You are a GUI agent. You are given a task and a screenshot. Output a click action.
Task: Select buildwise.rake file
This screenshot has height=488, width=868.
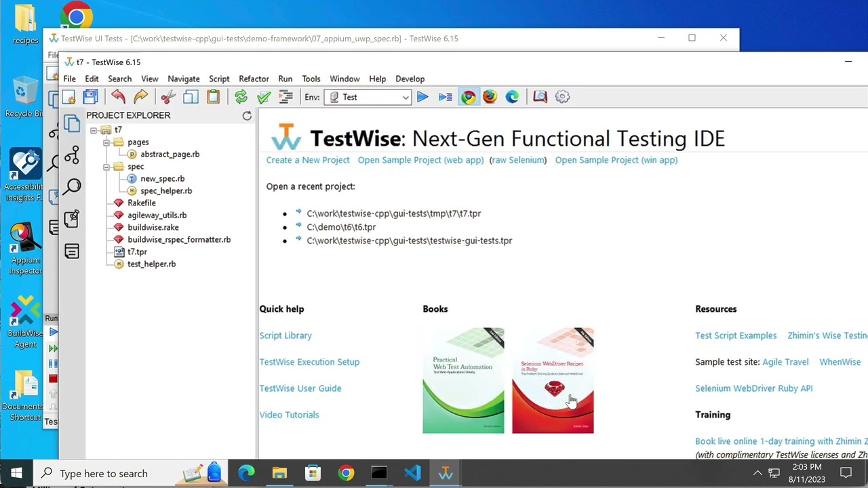153,228
